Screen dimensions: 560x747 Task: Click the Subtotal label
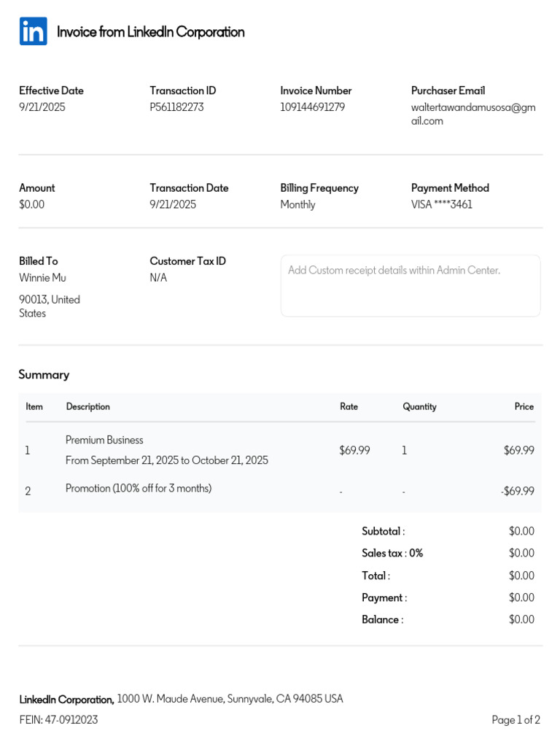coord(384,531)
